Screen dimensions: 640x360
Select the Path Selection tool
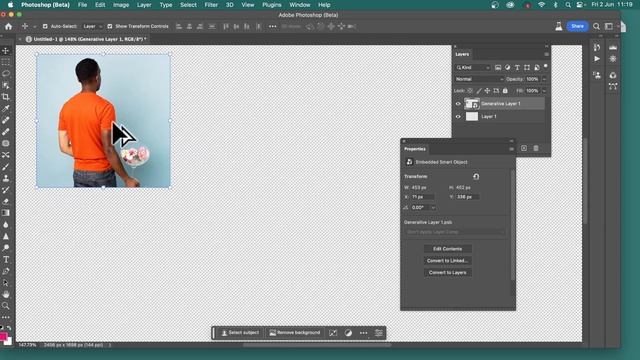6,283
